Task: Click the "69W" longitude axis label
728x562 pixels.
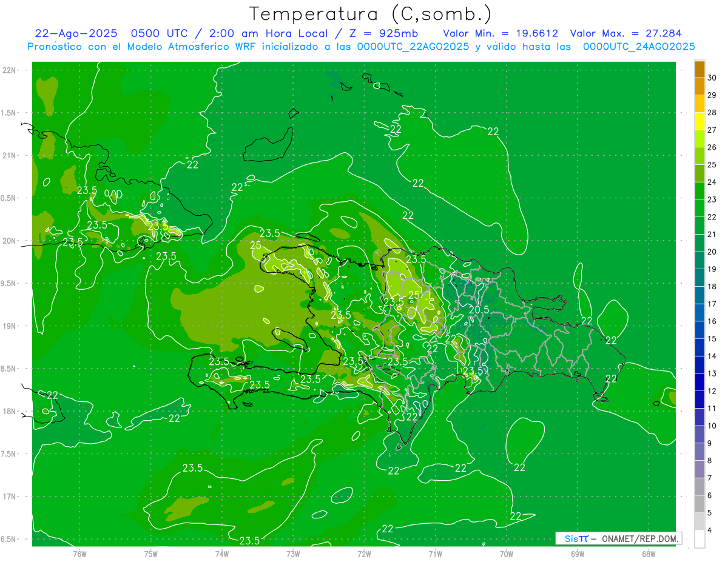Action: (578, 554)
